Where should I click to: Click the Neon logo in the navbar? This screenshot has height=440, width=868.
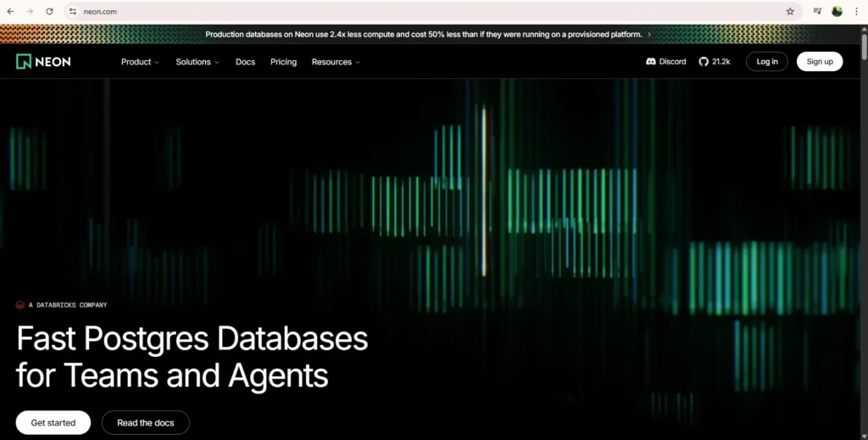pyautogui.click(x=42, y=62)
